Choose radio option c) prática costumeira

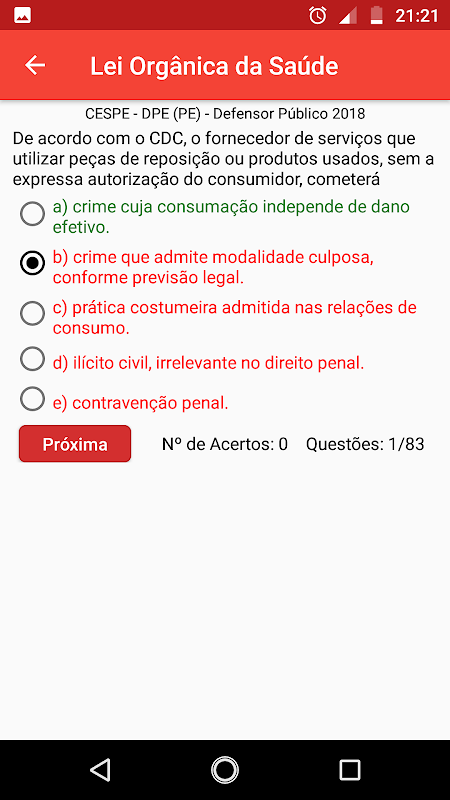(32, 313)
